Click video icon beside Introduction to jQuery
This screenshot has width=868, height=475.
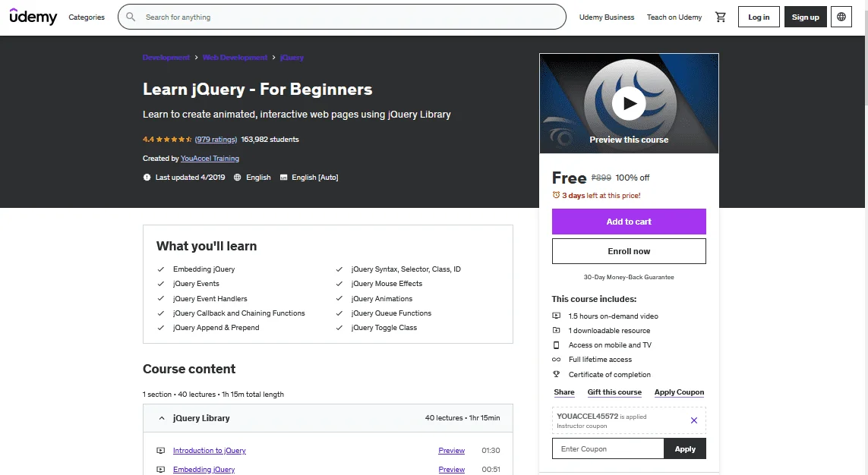[160, 451]
